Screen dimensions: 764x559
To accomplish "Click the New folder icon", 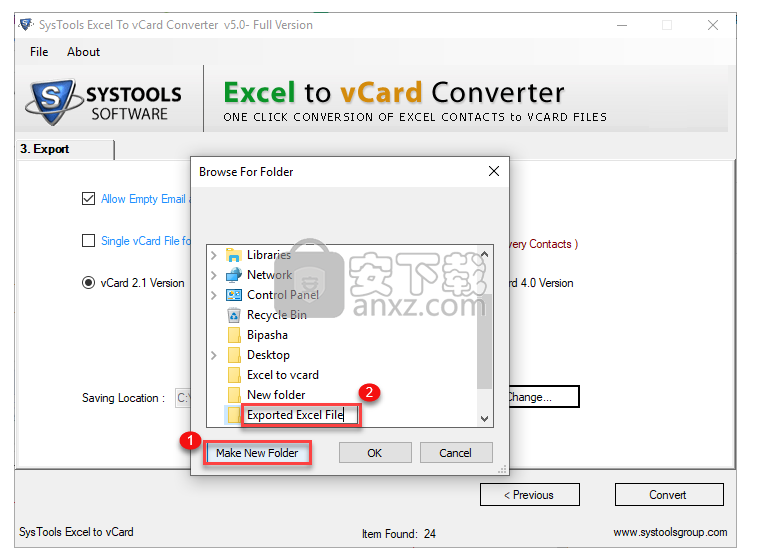I will coord(234,395).
